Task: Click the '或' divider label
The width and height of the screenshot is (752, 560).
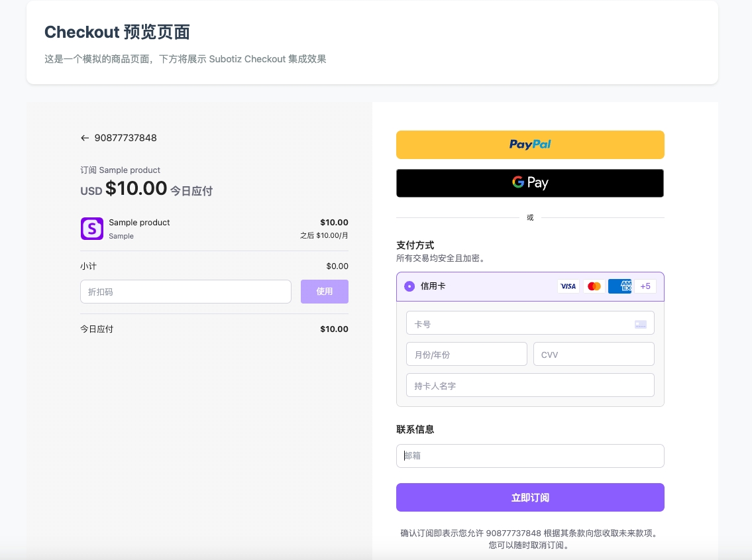Action: [x=530, y=217]
